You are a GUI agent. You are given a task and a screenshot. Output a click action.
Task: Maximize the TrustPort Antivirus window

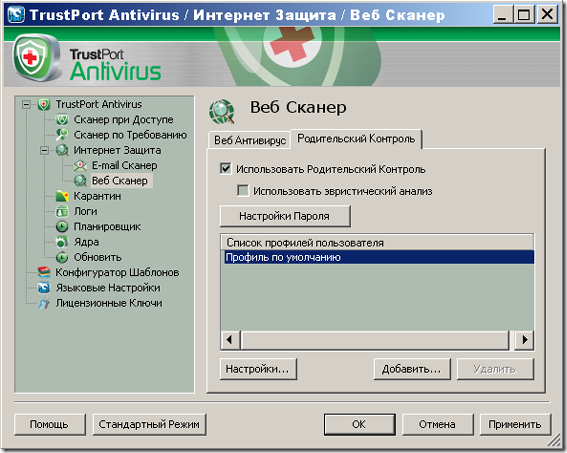coord(524,15)
